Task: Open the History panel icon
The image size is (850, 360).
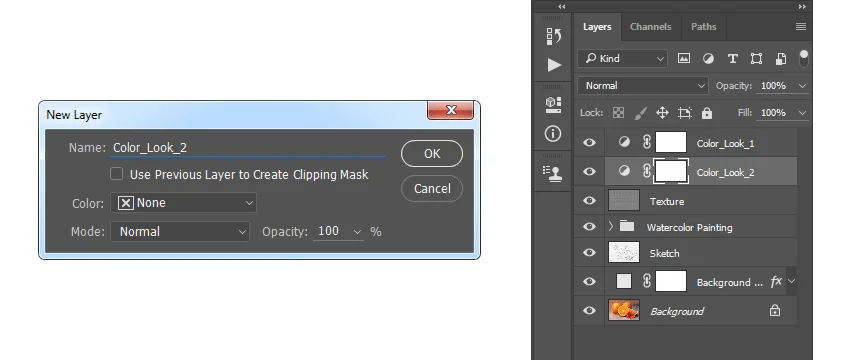Action: (553, 36)
